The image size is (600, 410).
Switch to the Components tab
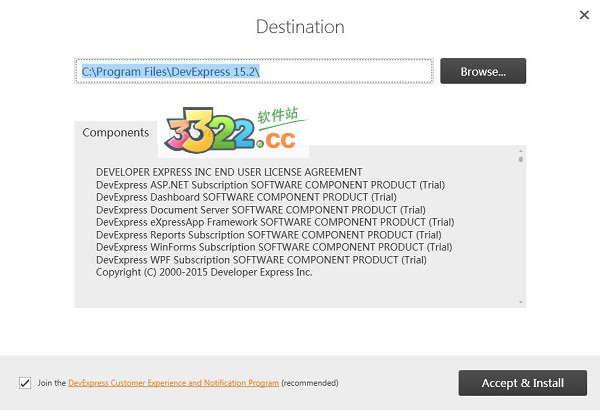[x=116, y=132]
